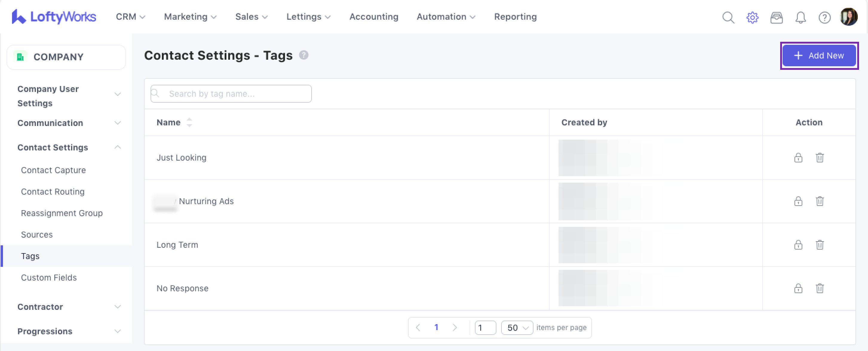Toggle lock on Long Term tag
The width and height of the screenshot is (868, 351).
point(798,244)
